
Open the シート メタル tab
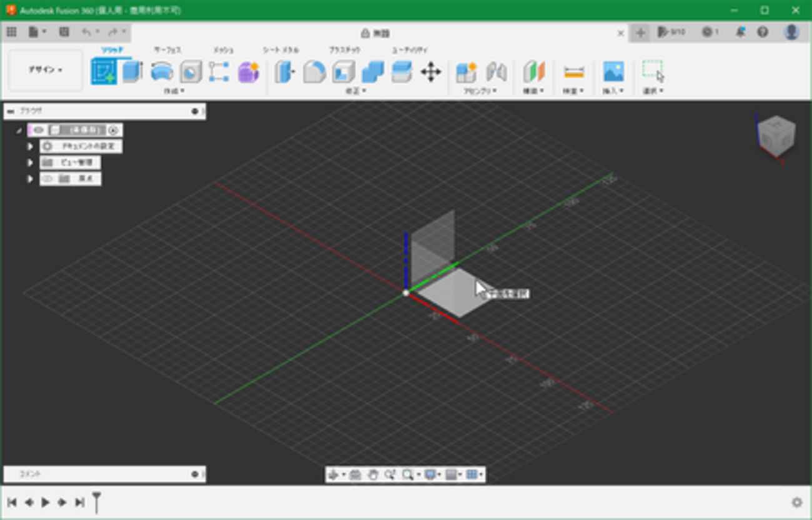[x=280, y=50]
